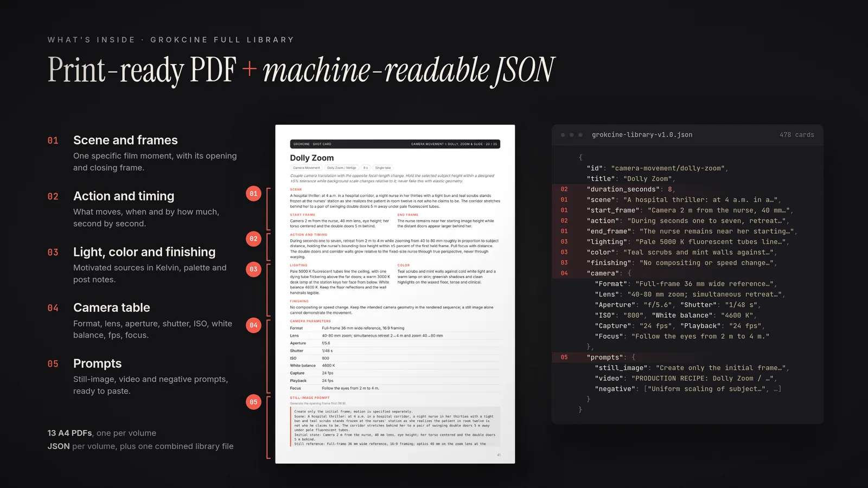Click red circle badge 02 beside PDF page
Screen dimensions: 868x488
[253, 239]
